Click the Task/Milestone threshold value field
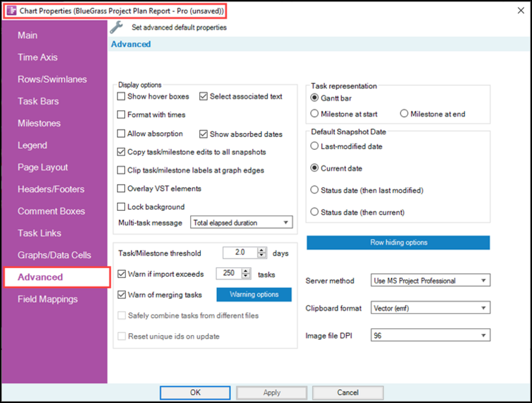This screenshot has width=532, height=403. 240,253
